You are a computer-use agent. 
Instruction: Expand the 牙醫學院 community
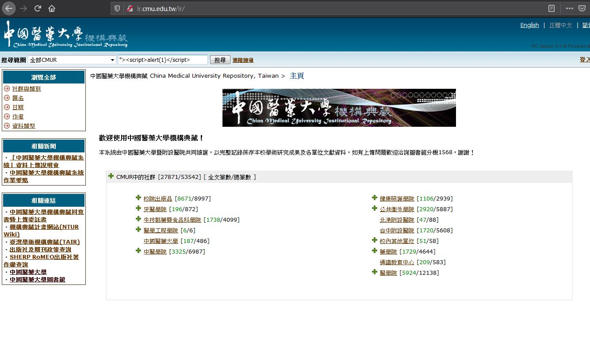point(138,209)
